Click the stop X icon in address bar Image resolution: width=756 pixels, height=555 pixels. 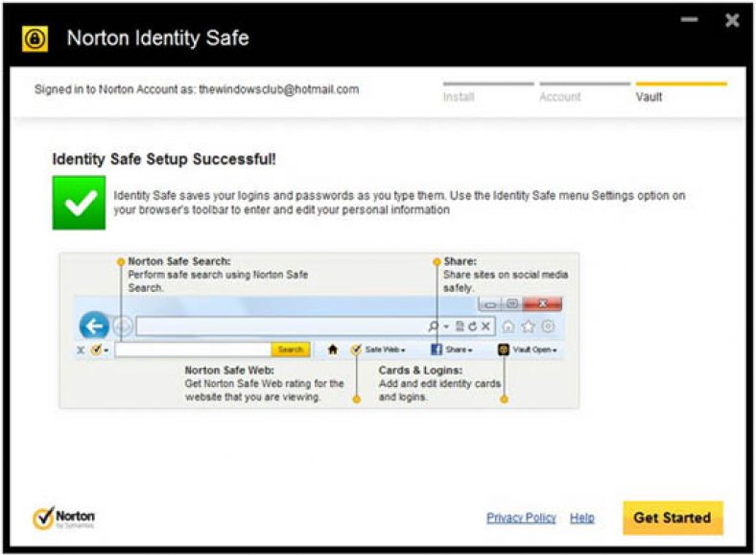pos(485,326)
